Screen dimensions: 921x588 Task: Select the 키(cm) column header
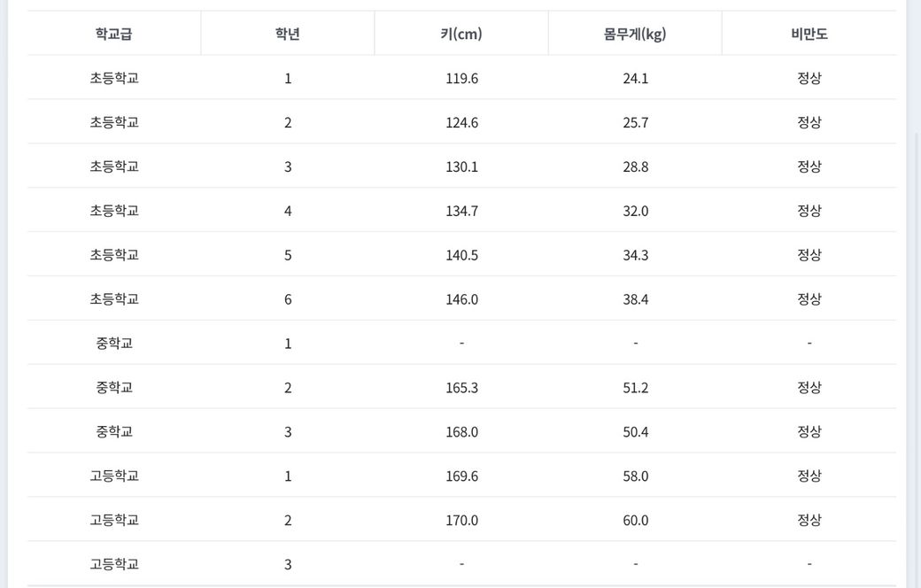[461, 34]
